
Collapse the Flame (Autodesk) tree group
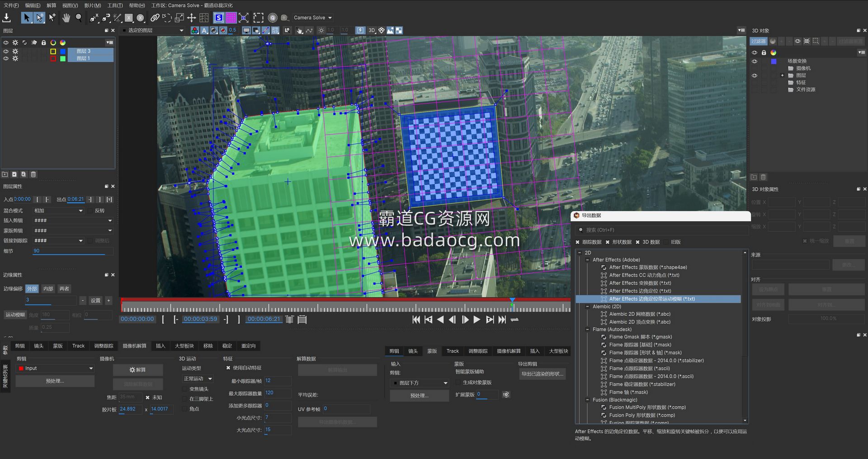click(x=587, y=329)
